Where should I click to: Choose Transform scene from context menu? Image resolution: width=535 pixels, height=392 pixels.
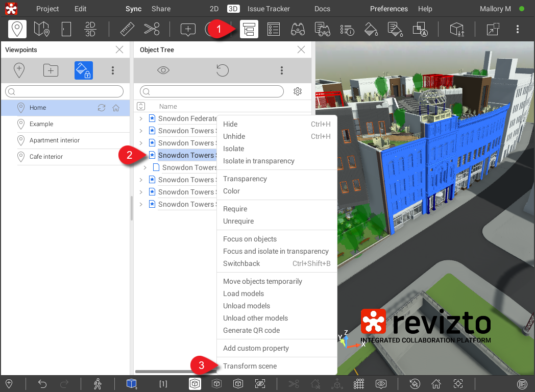pyautogui.click(x=250, y=366)
